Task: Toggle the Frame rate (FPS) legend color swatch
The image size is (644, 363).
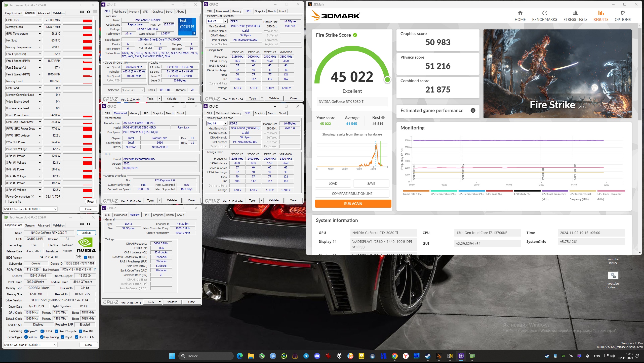Action: (416, 191)
